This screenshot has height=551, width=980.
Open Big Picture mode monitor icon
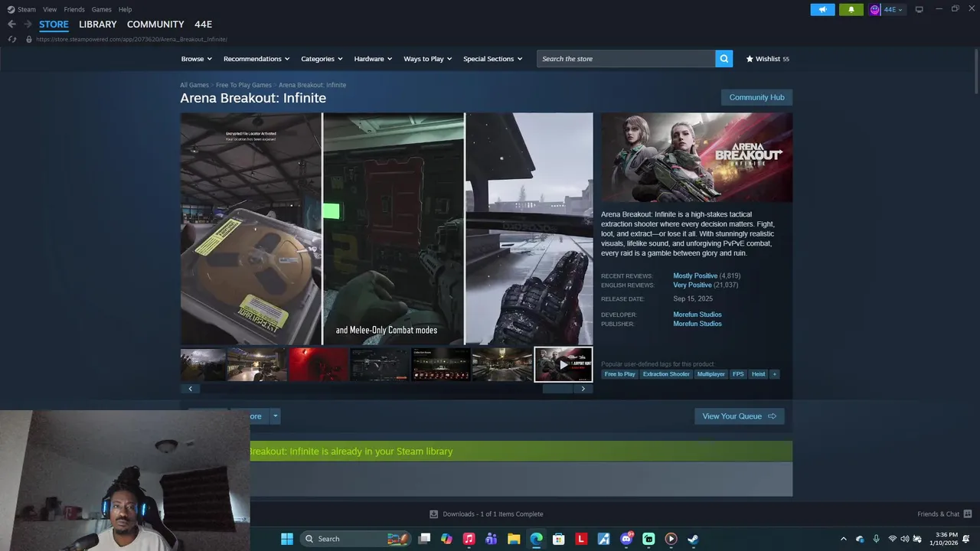919,9
